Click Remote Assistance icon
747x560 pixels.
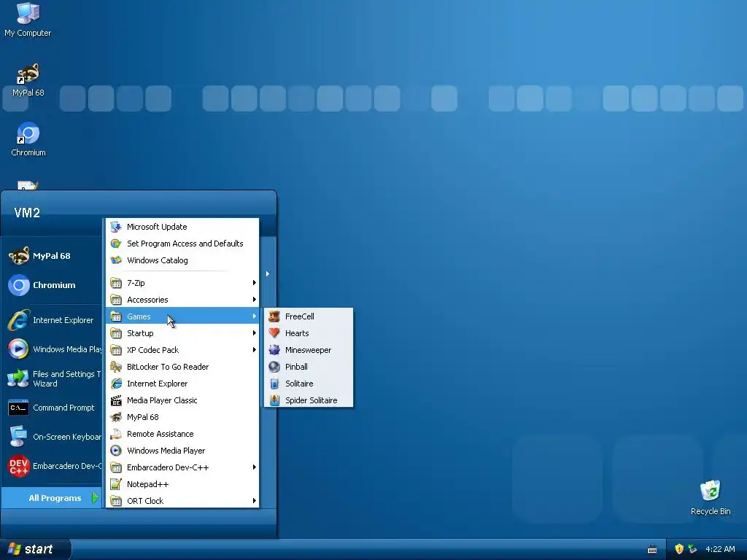coord(116,434)
